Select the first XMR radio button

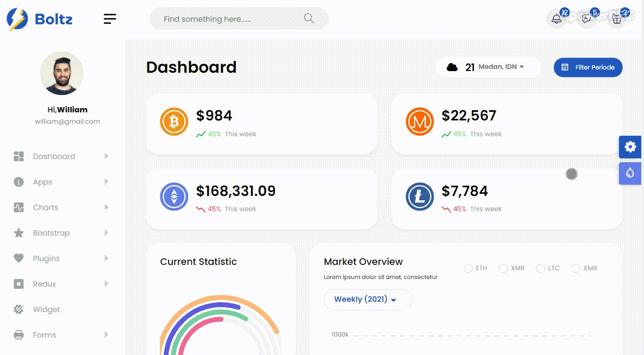(504, 268)
